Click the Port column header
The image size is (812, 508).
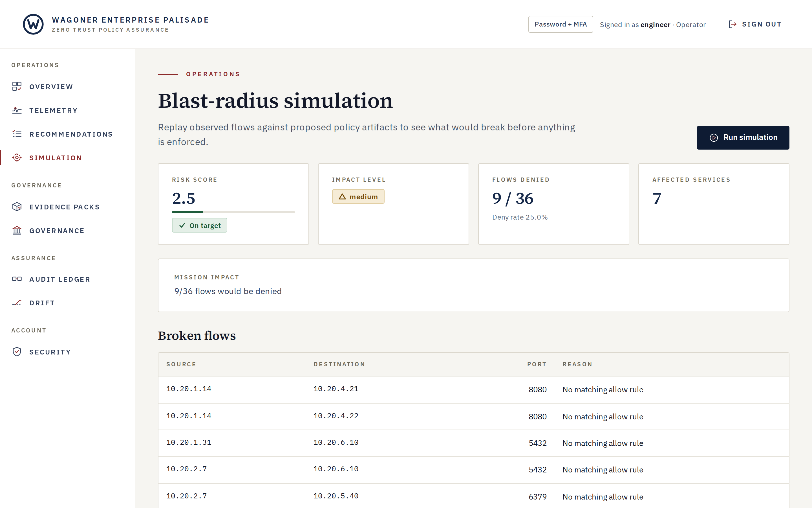[537, 364]
